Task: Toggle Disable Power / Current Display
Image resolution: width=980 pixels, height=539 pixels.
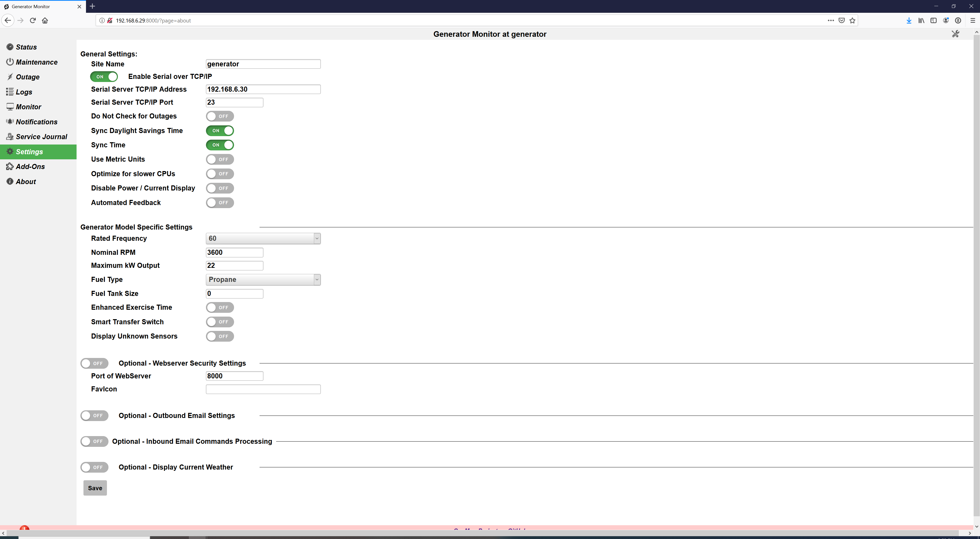Action: [220, 188]
